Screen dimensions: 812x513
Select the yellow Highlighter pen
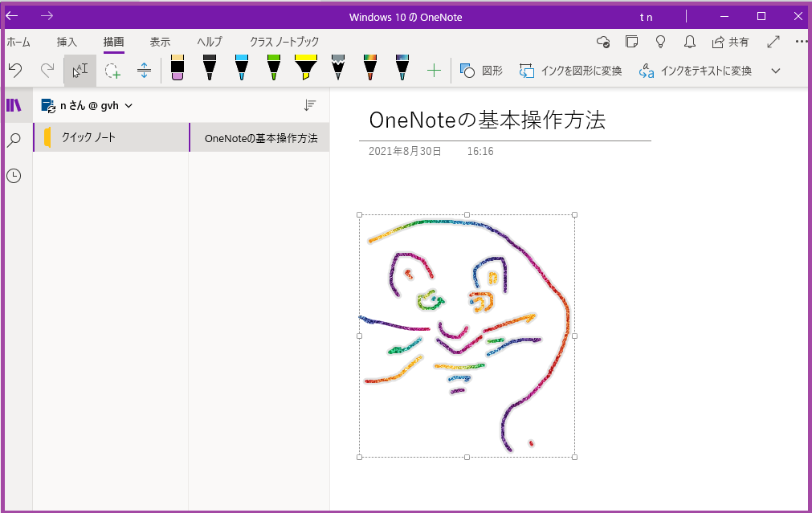click(x=305, y=70)
